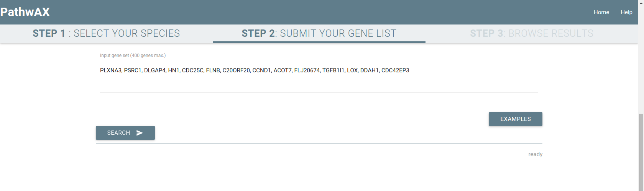The image size is (644, 191).
Task: Click the PathwAX logo
Action: [25, 12]
